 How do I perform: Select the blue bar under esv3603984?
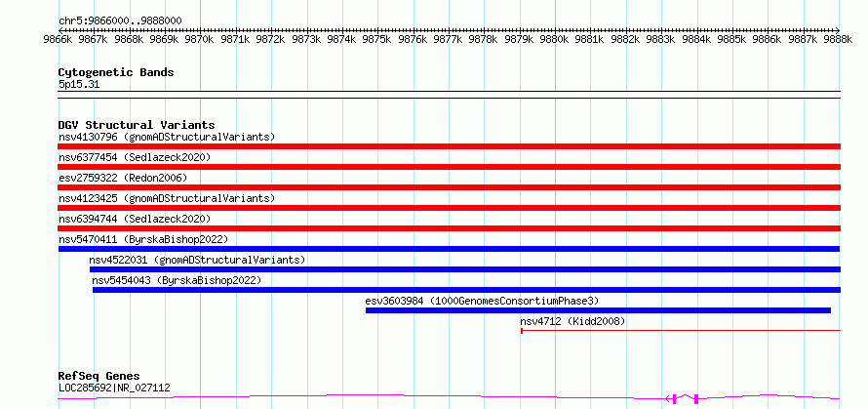[x=599, y=310]
